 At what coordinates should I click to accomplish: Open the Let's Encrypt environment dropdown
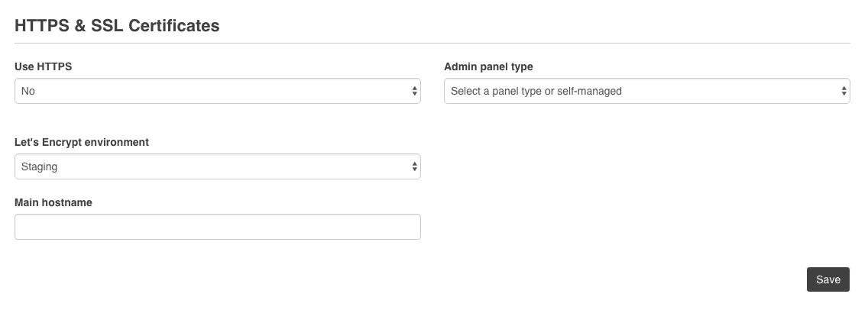218,166
